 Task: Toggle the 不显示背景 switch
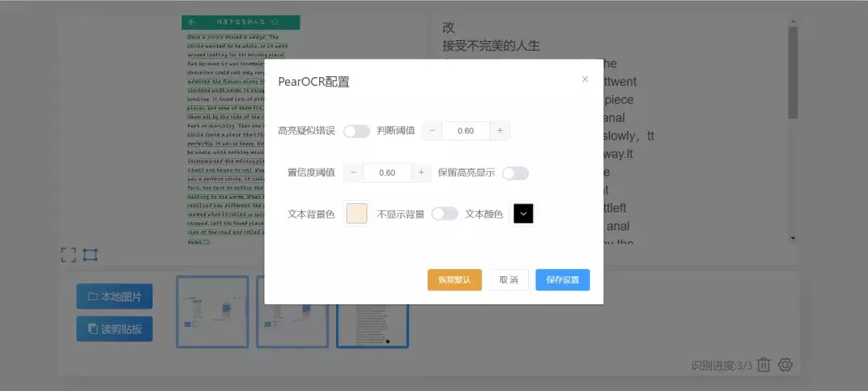tap(444, 214)
